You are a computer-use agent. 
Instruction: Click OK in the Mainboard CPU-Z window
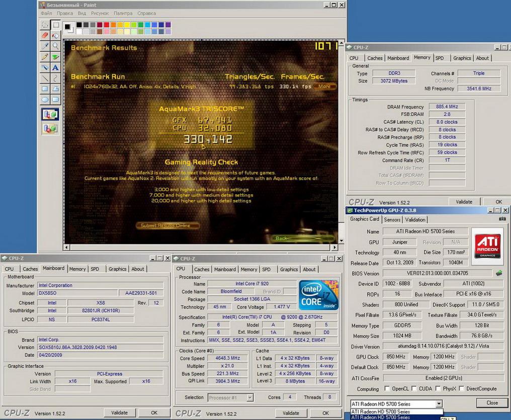[x=154, y=412]
